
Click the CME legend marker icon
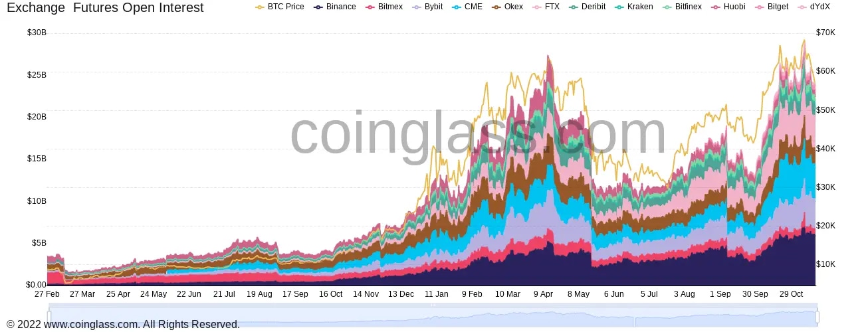[x=456, y=7]
